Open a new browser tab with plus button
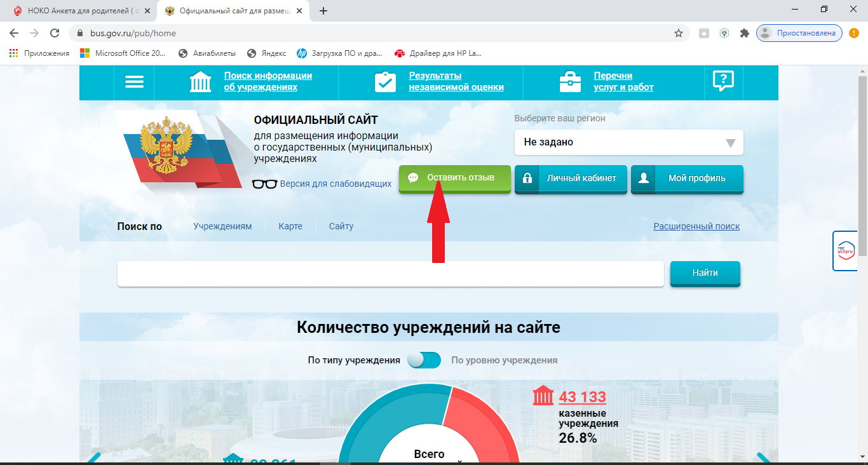This screenshot has height=465, width=868. tap(323, 11)
